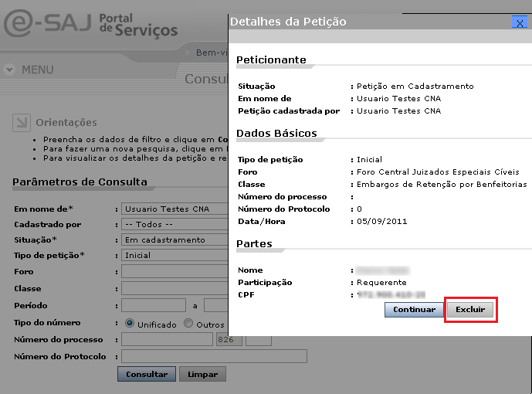Click the first Número do processo field
This screenshot has width=532, height=394.
click(x=167, y=340)
